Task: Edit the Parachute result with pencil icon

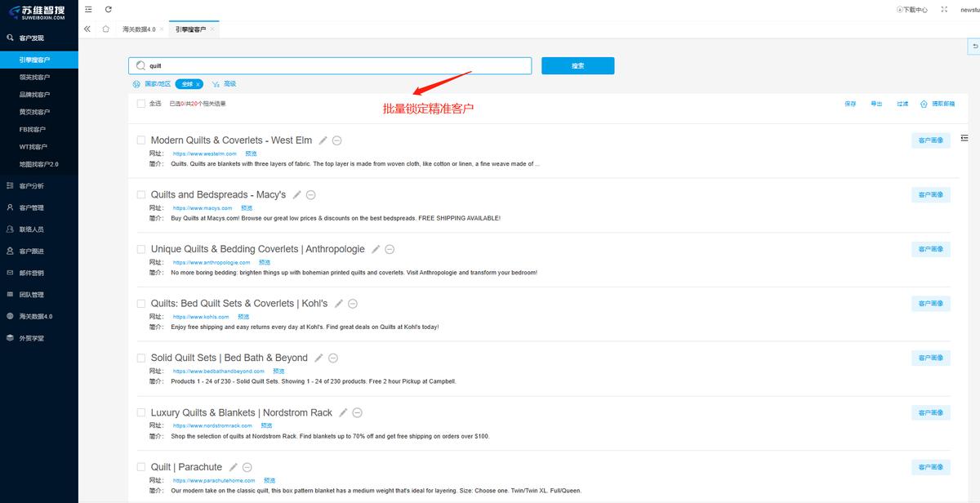Action: click(x=234, y=468)
